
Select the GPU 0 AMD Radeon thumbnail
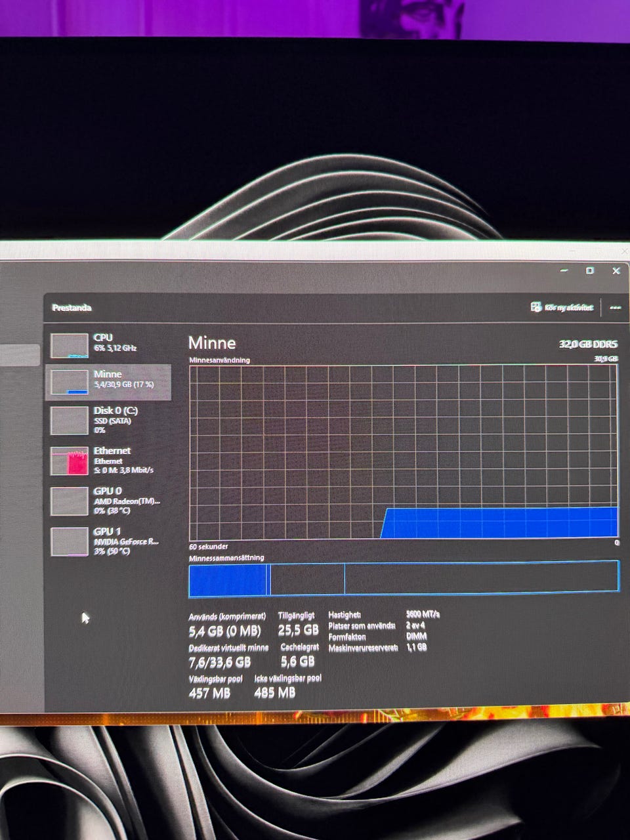[x=70, y=501]
